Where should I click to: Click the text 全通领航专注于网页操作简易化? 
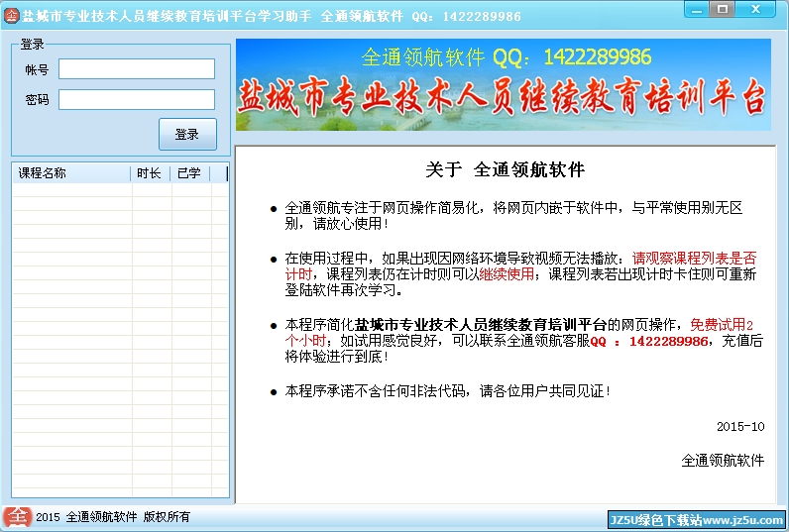(x=382, y=208)
